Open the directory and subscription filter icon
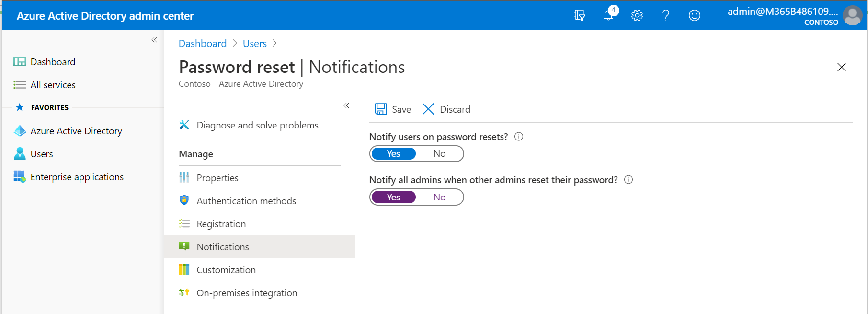 580,15
